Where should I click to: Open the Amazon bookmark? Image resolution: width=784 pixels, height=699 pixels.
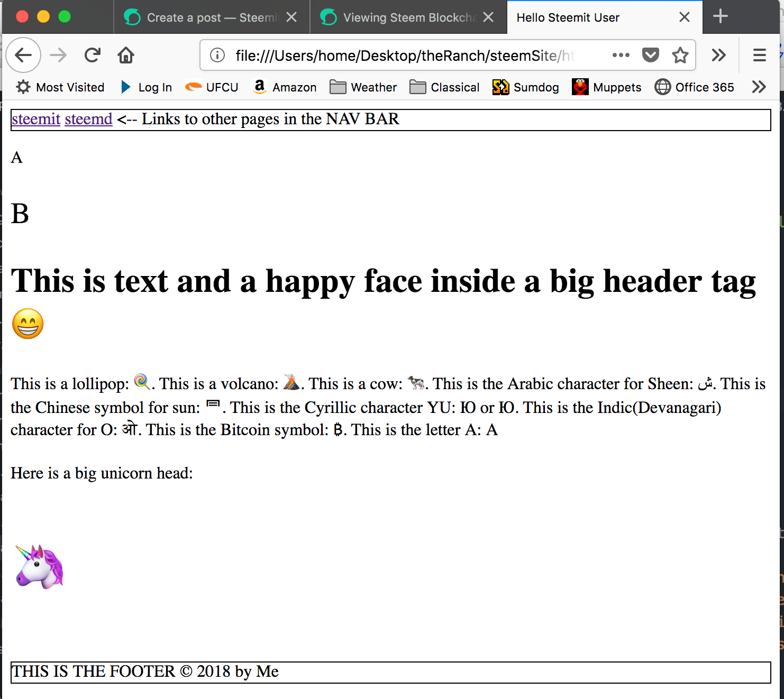coord(285,87)
